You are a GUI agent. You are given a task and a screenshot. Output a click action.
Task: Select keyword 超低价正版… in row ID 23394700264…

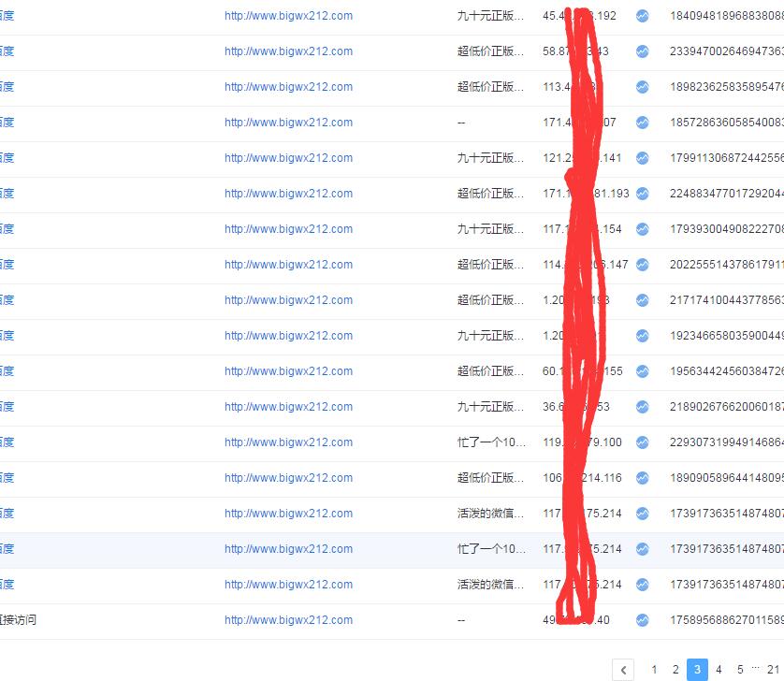tap(490, 51)
